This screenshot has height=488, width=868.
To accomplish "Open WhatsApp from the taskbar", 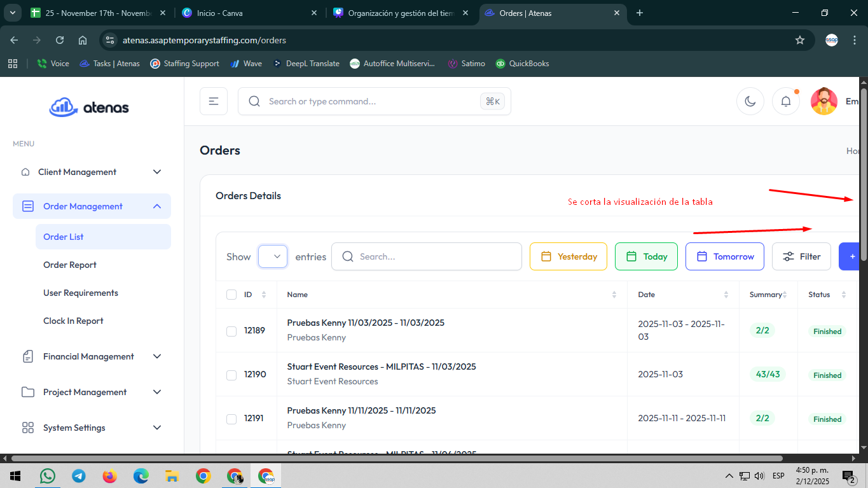I will [47, 476].
